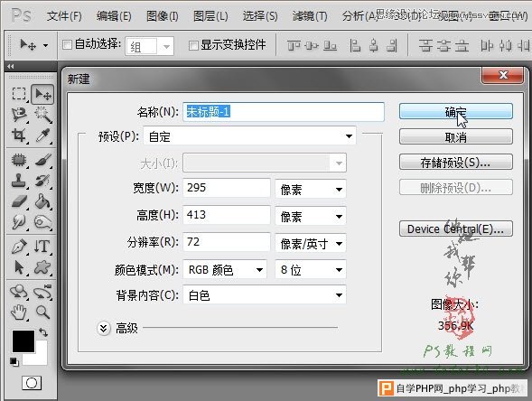The image size is (532, 401).
Task: Open the 图层(L) menu
Action: (210, 15)
